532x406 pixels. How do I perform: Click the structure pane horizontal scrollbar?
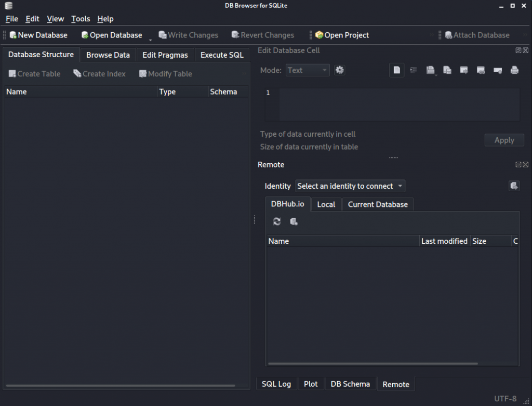(121, 386)
